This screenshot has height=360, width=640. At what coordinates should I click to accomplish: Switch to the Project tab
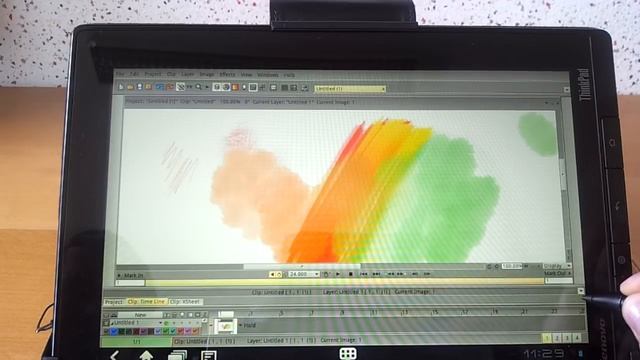click(x=114, y=302)
